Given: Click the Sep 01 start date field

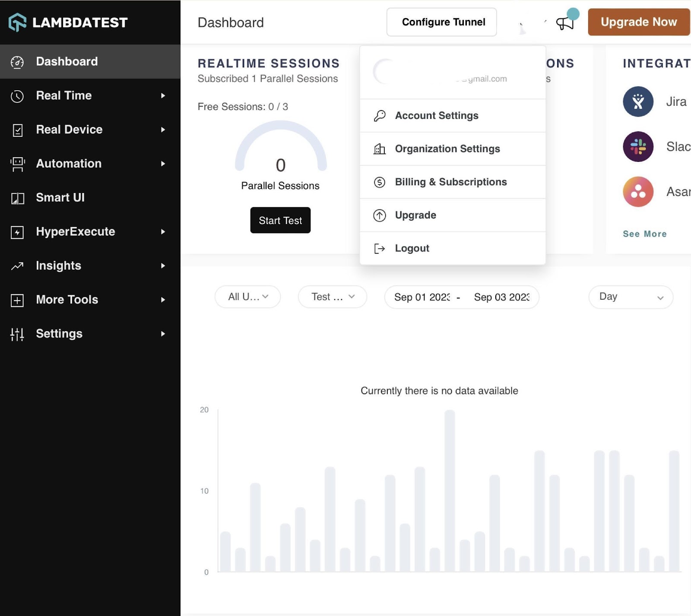Looking at the screenshot, I should (422, 297).
